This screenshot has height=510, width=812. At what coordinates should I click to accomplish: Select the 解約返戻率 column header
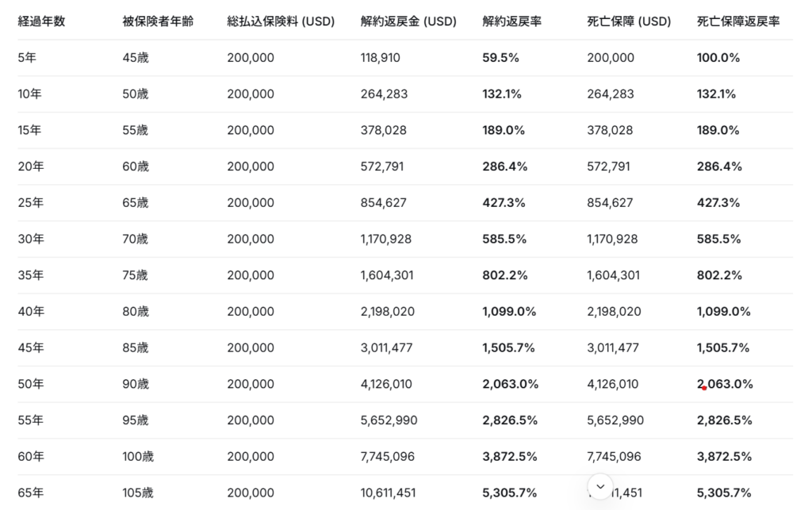point(512,21)
